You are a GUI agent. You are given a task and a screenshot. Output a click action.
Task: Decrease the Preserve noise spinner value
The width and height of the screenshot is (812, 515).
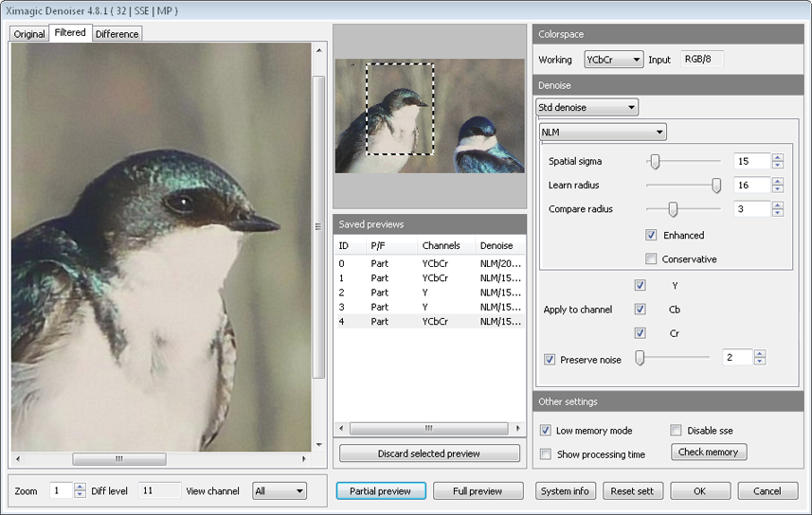pyautogui.click(x=759, y=362)
